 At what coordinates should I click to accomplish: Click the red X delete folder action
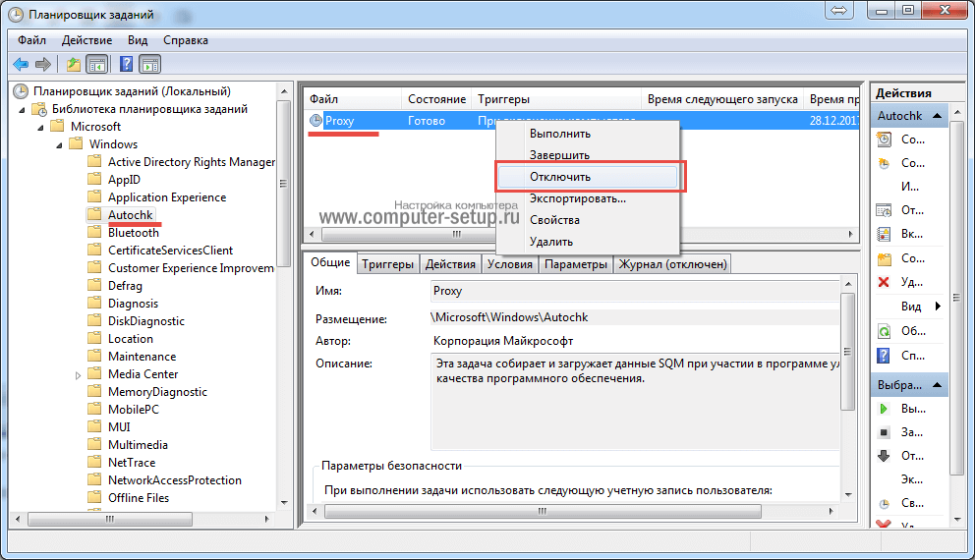(884, 282)
